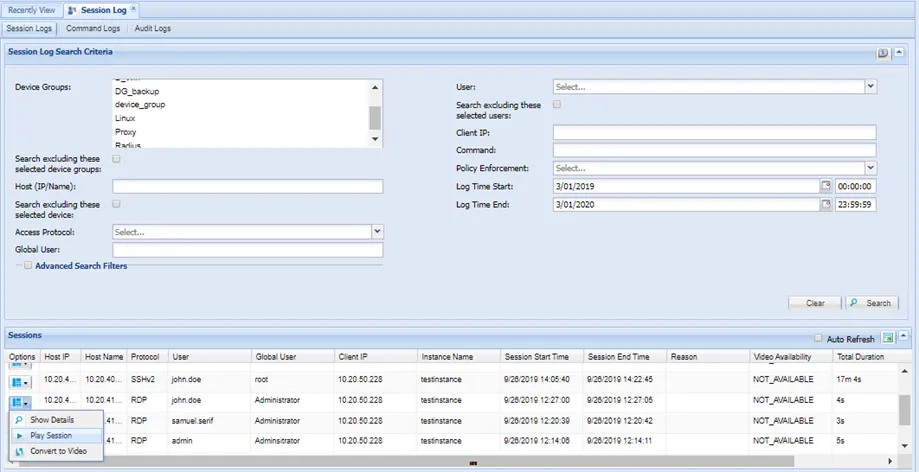Click the Adminsitrator global user cell
The height and width of the screenshot is (472, 919).
(x=277, y=440)
